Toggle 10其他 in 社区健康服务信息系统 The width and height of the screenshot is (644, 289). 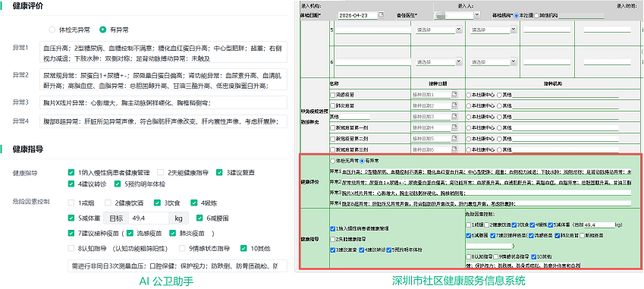pyautogui.click(x=533, y=257)
